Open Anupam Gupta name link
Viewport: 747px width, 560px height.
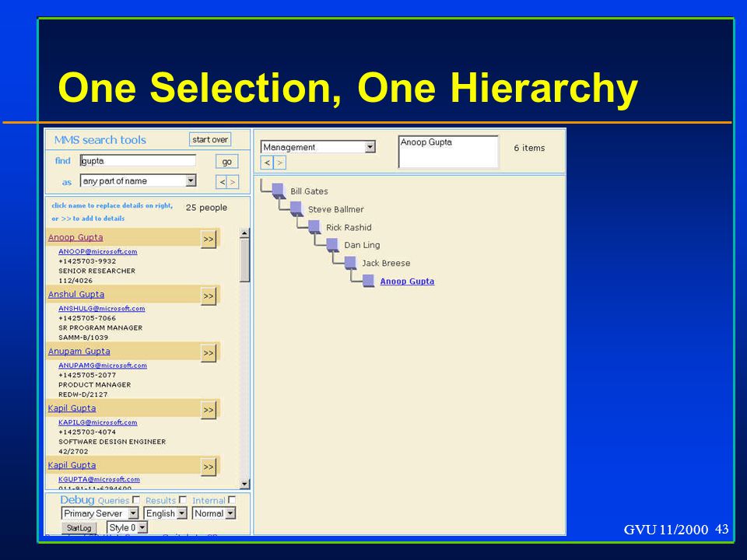79,351
